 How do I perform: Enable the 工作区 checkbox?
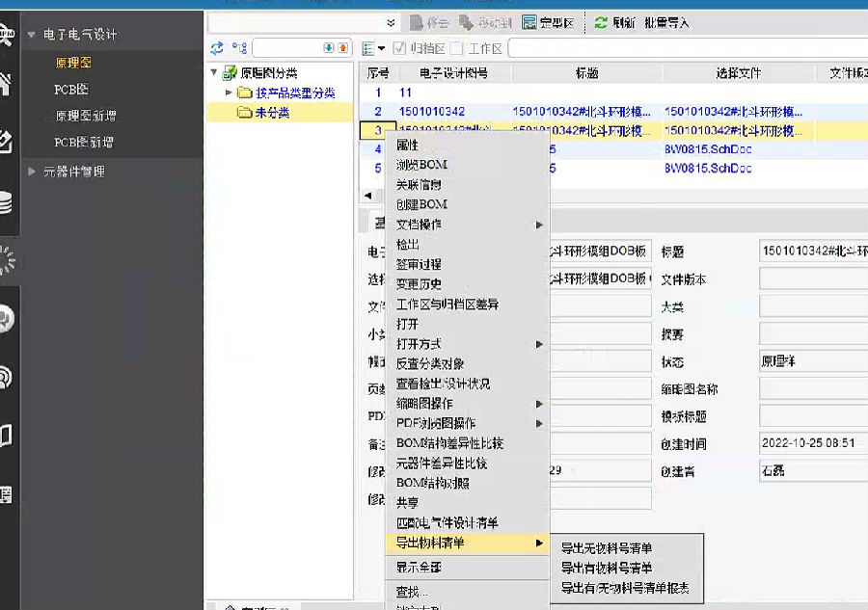coord(457,48)
